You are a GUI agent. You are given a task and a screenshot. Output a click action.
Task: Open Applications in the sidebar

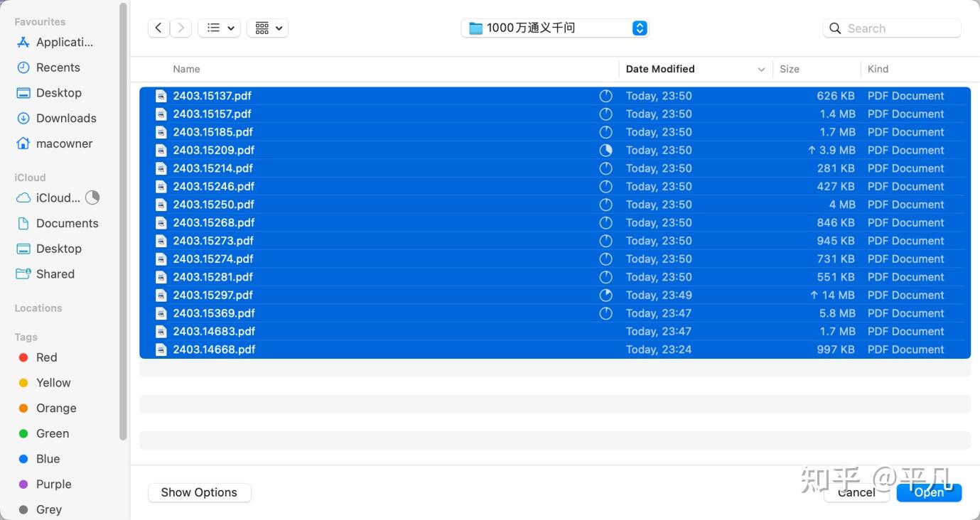[x=64, y=42]
